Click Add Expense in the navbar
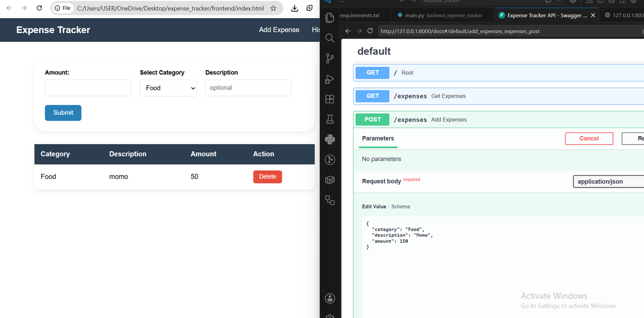644x318 pixels. click(x=279, y=30)
